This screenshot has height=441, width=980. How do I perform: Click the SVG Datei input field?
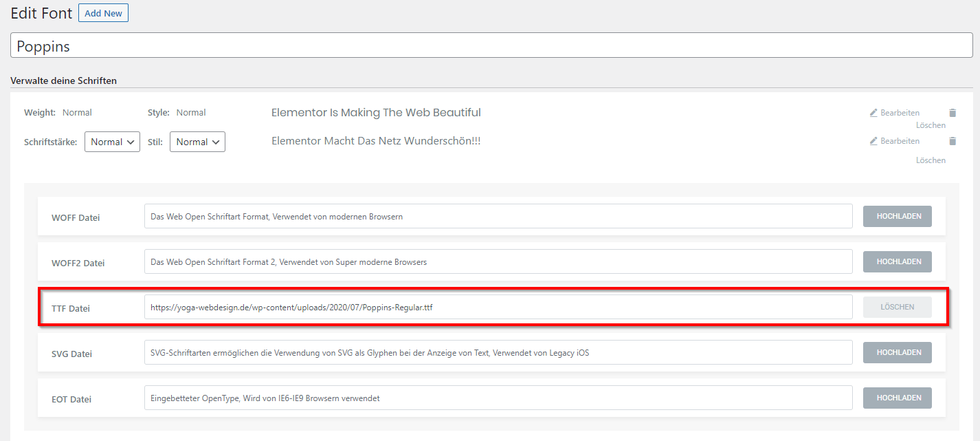[x=498, y=352]
